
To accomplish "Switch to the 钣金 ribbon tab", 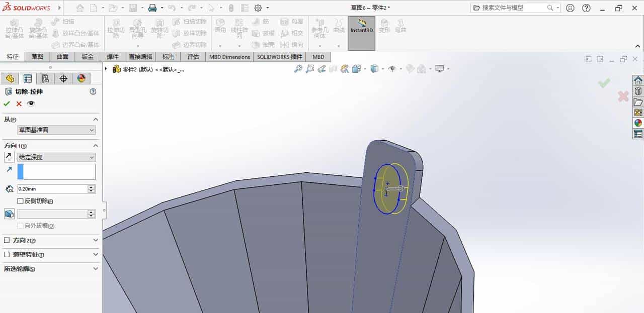I will [x=87, y=57].
